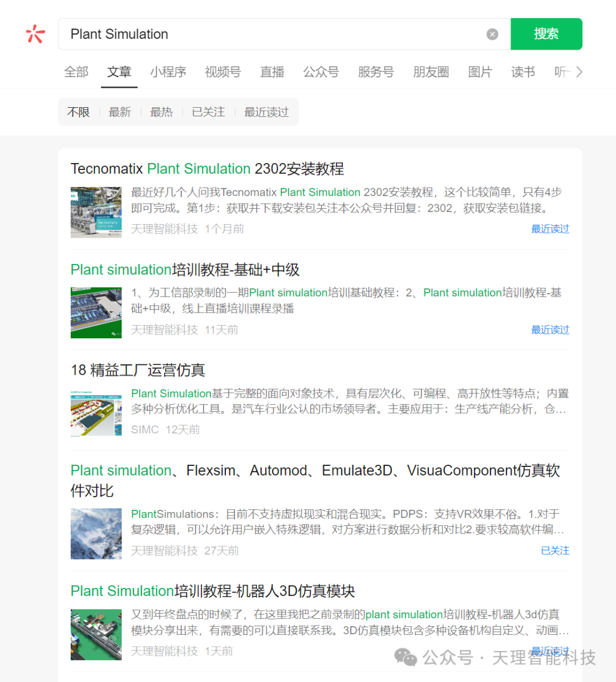
Task: Select the 公众号 tab
Action: [321, 72]
